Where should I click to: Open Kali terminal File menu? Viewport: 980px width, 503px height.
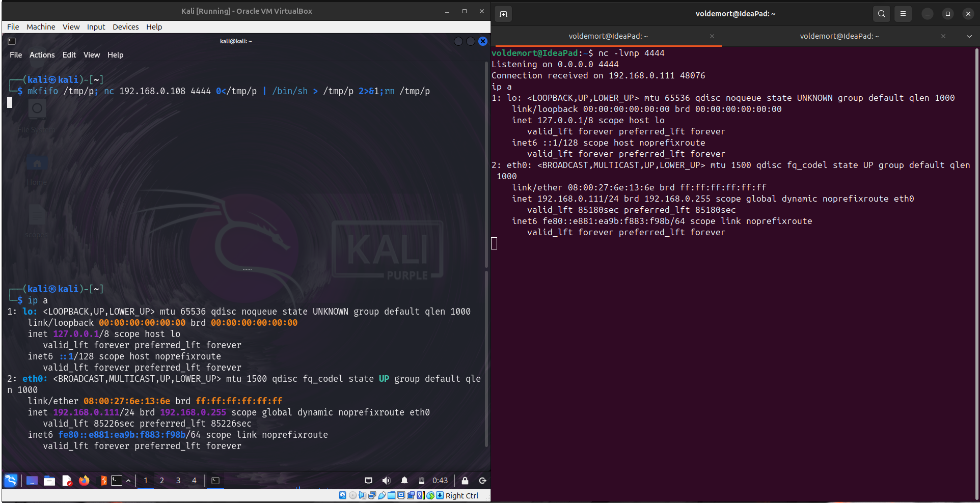coord(16,55)
